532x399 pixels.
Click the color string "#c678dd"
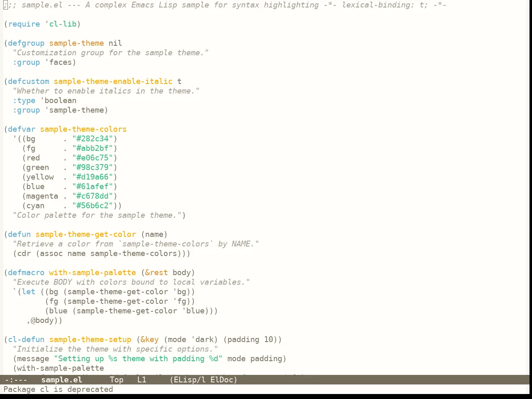tap(93, 196)
